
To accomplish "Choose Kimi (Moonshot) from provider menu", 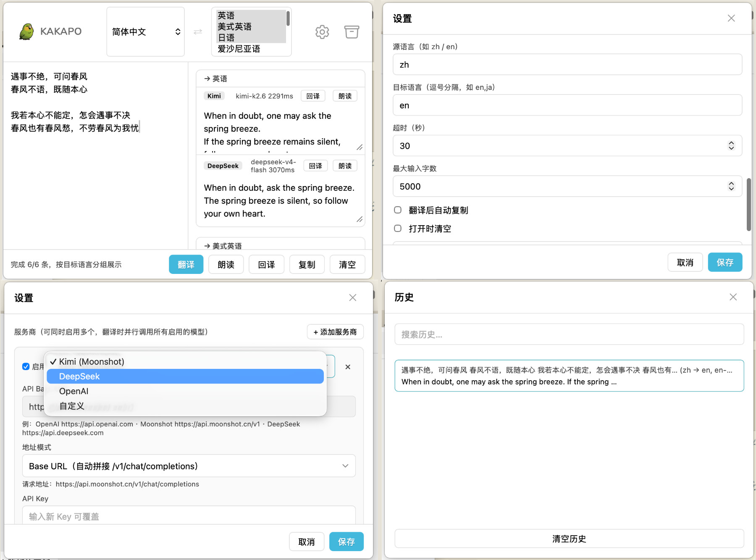I will coord(185,362).
